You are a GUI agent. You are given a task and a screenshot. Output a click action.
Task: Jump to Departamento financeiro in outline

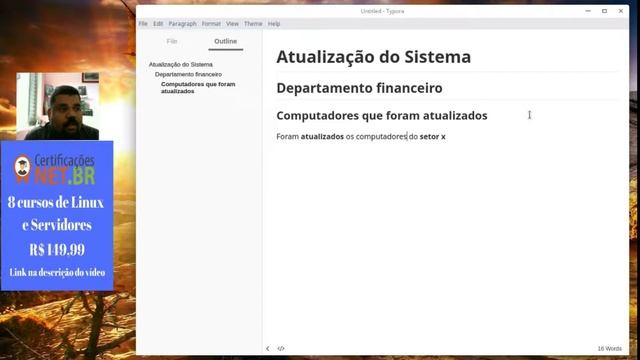pos(188,74)
